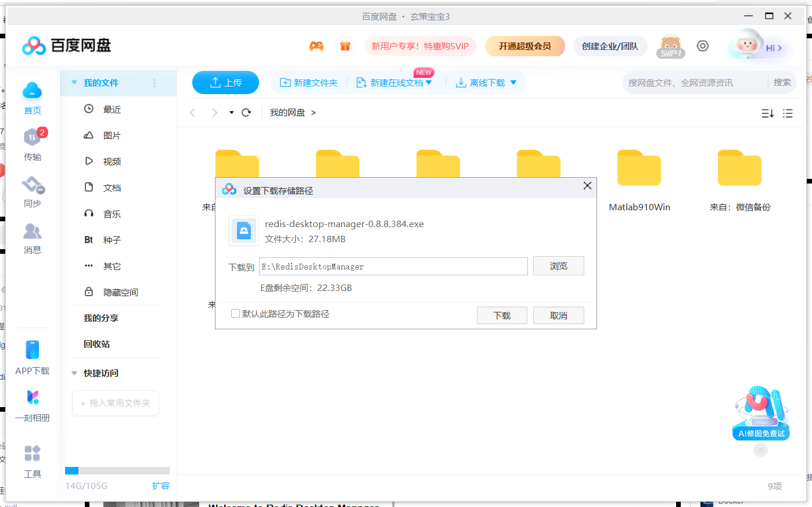Refresh the current folder listing
The height and width of the screenshot is (507, 812).
point(246,113)
